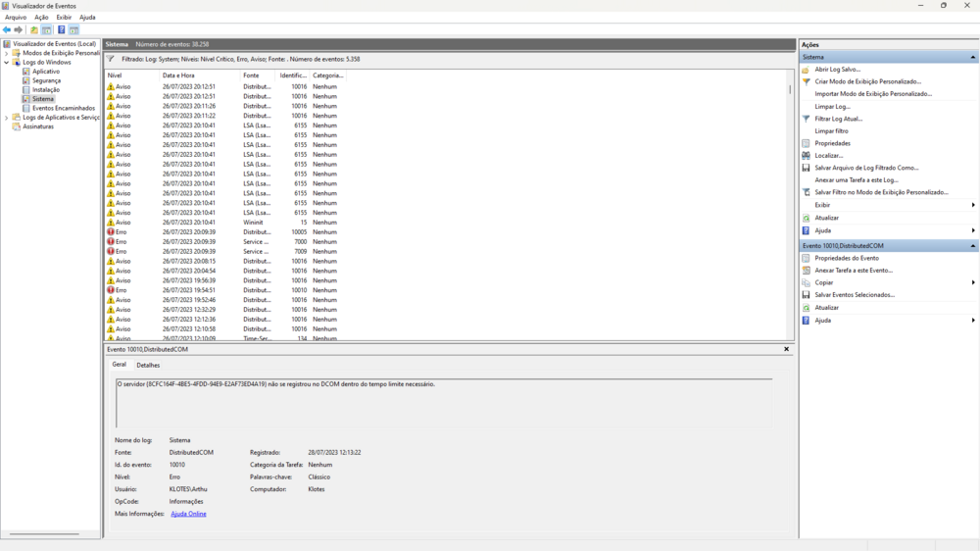Click the Anexar Tarefa a este Evento icon
Viewport: 980px width, 551px height.
(806, 271)
